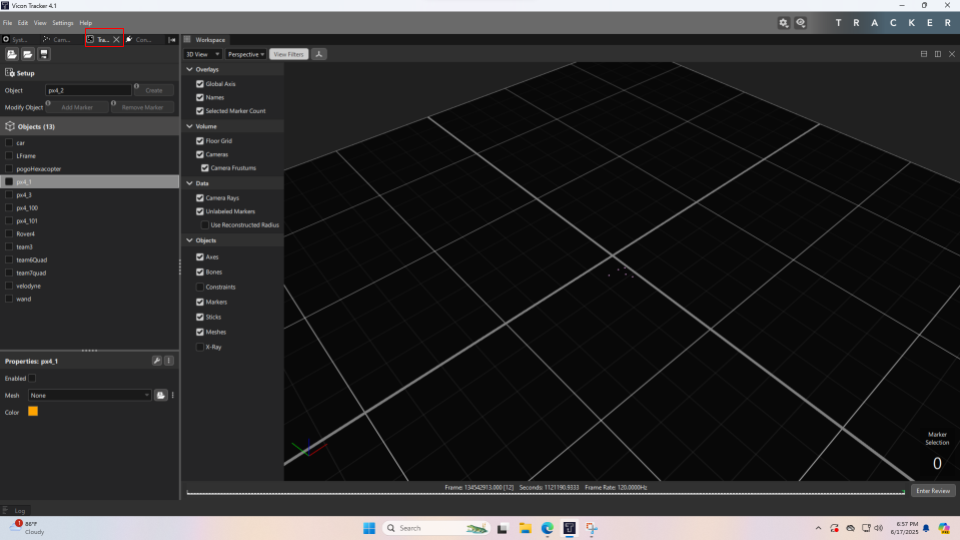Viewport: 960px width, 540px height.
Task: Split the workspace horizontally
Action: pyautogui.click(x=924, y=54)
